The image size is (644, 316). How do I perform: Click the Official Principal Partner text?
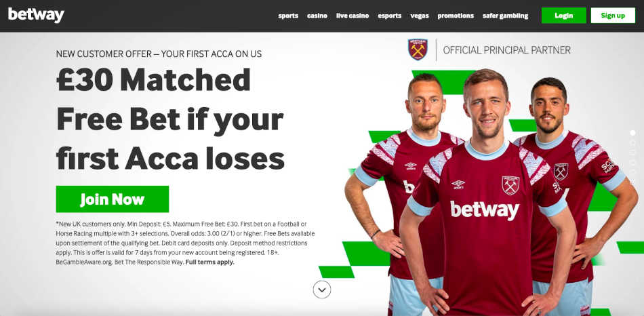coord(506,50)
